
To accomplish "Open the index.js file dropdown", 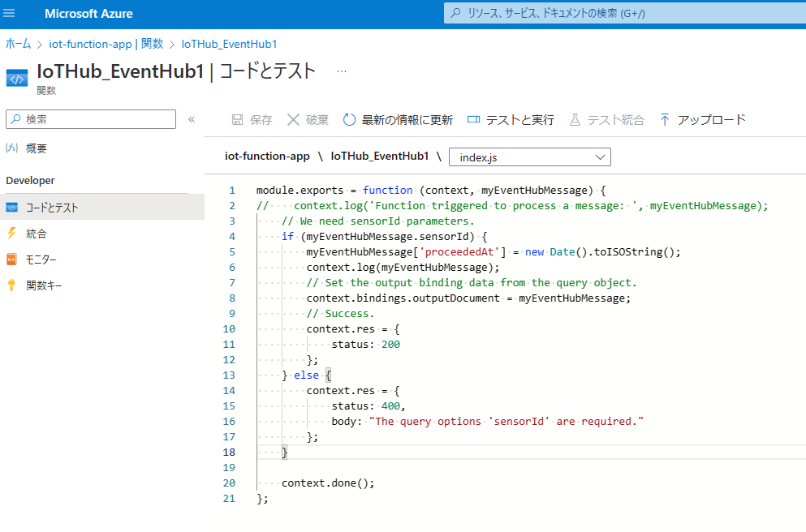I will (x=529, y=157).
